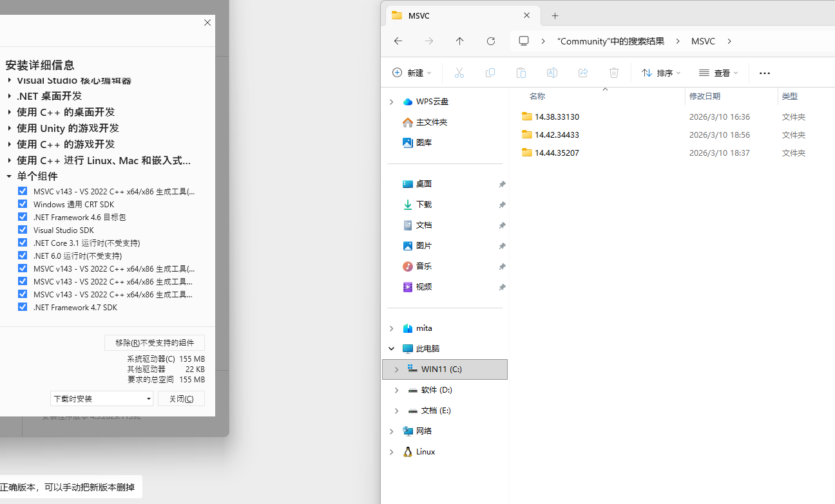Click the 关闭(C) button in installer

pos(181,398)
